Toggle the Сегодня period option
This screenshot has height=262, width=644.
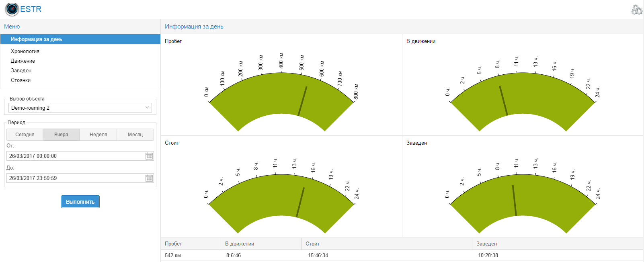tap(25, 135)
